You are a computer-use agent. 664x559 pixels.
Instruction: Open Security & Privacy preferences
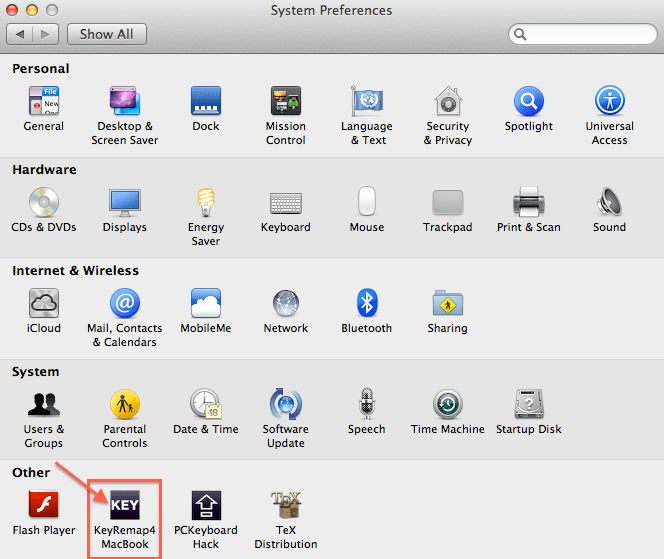447,102
